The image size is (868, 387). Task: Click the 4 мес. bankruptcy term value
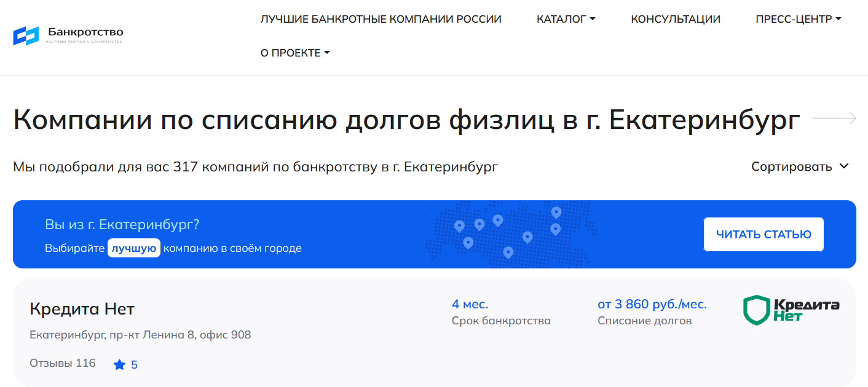[x=470, y=304]
